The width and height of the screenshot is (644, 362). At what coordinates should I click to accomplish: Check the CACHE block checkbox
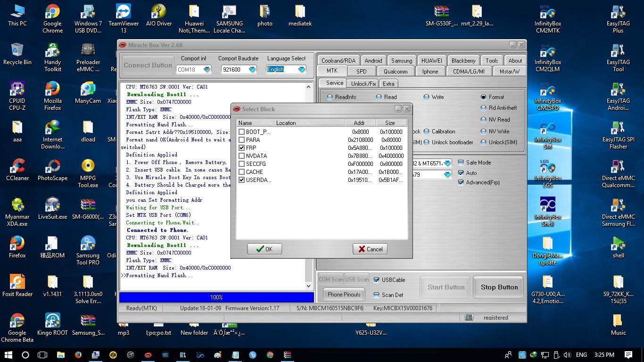pos(241,172)
